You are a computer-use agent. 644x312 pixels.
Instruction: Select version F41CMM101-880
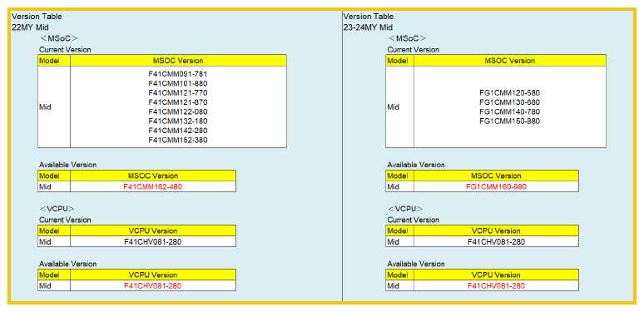(178, 83)
